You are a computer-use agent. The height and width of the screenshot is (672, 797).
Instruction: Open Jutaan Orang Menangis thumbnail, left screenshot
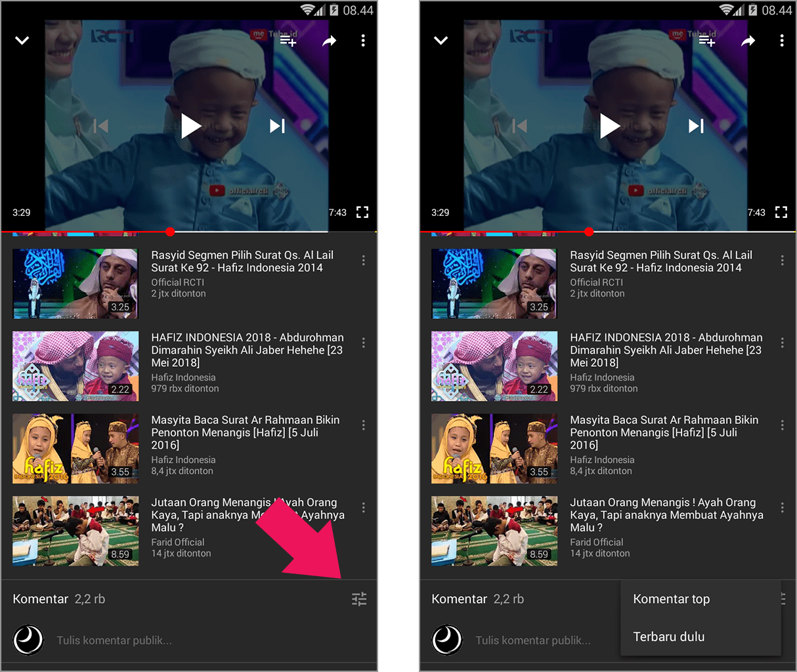pyautogui.click(x=75, y=531)
